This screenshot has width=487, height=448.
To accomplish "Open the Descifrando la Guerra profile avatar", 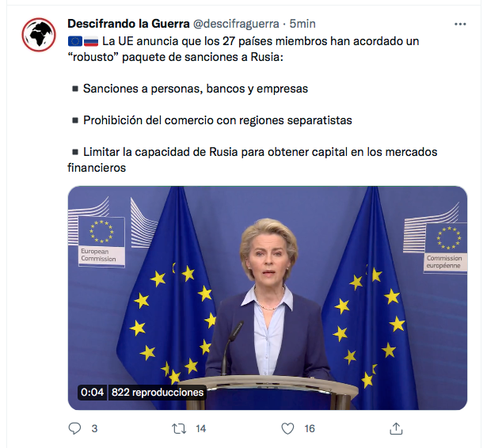I will coord(39,35).
